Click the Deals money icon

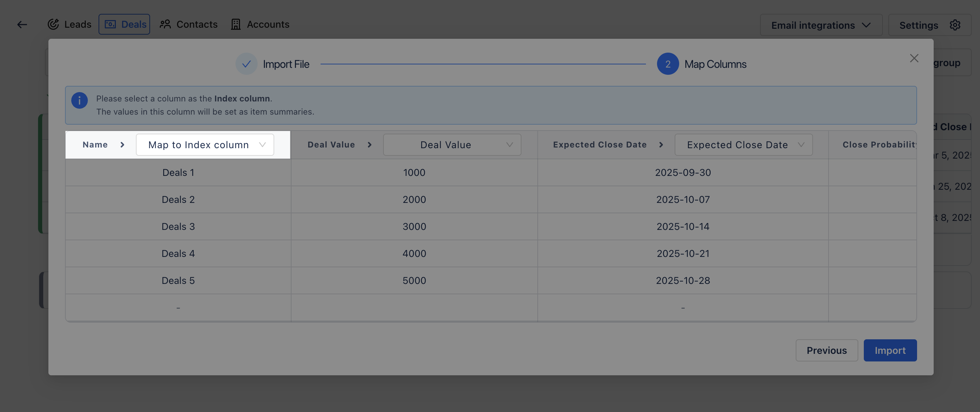[110, 24]
